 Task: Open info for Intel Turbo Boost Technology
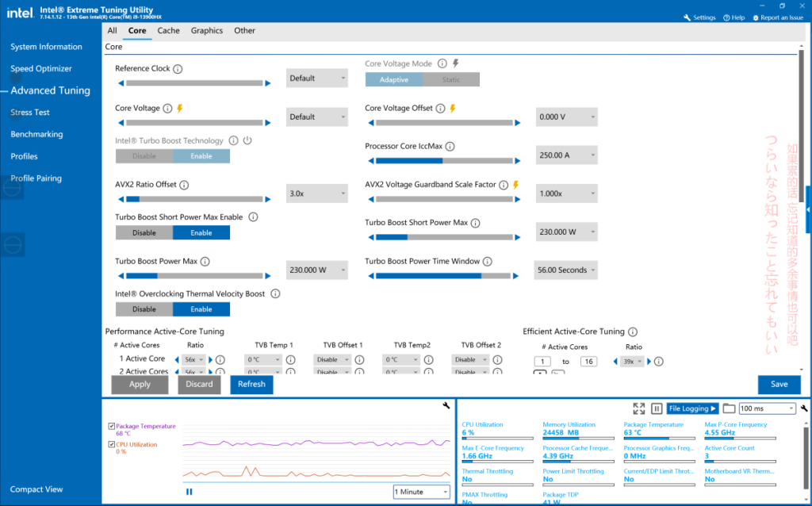click(234, 141)
